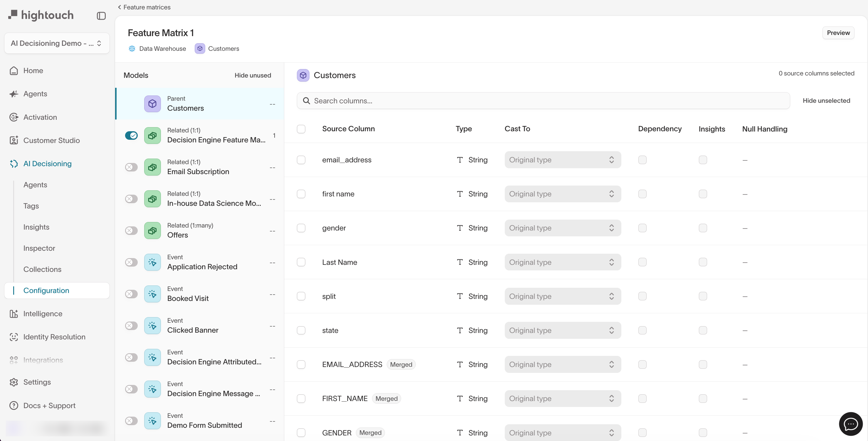Click the Search columns field

[543, 100]
